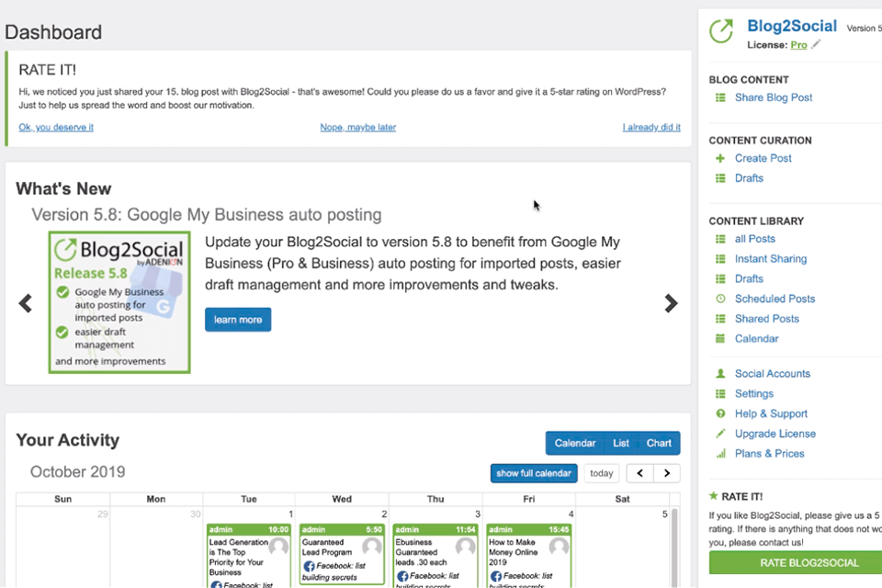Switch activity view to List tab
Viewport: 882px width, 588px height.
pos(621,443)
